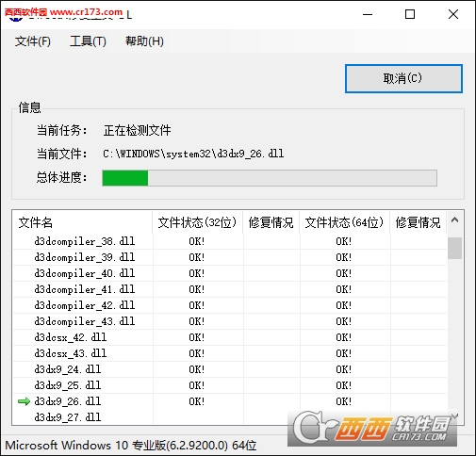Select the d3dx9_27.dll row
The width and height of the screenshot is (476, 456).
230,417
